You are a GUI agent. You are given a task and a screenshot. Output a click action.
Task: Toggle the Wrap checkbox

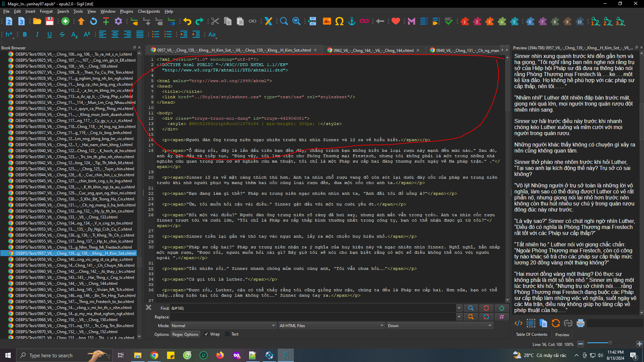coord(206,334)
